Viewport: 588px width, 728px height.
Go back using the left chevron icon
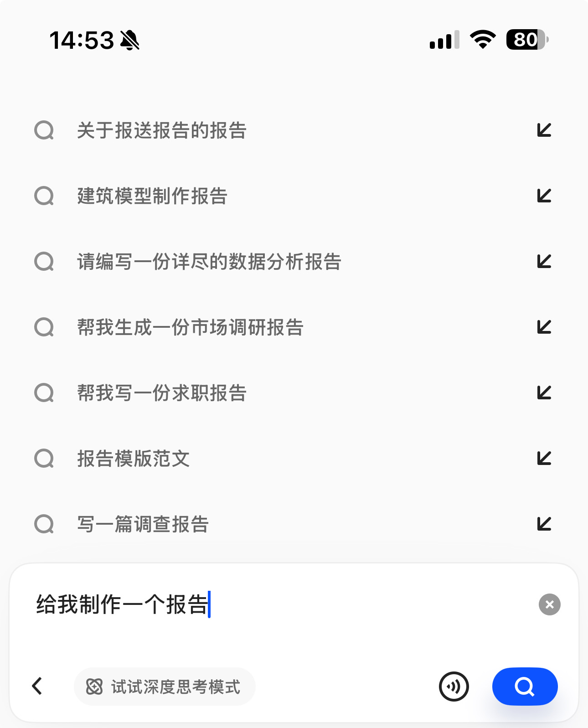[x=37, y=686]
